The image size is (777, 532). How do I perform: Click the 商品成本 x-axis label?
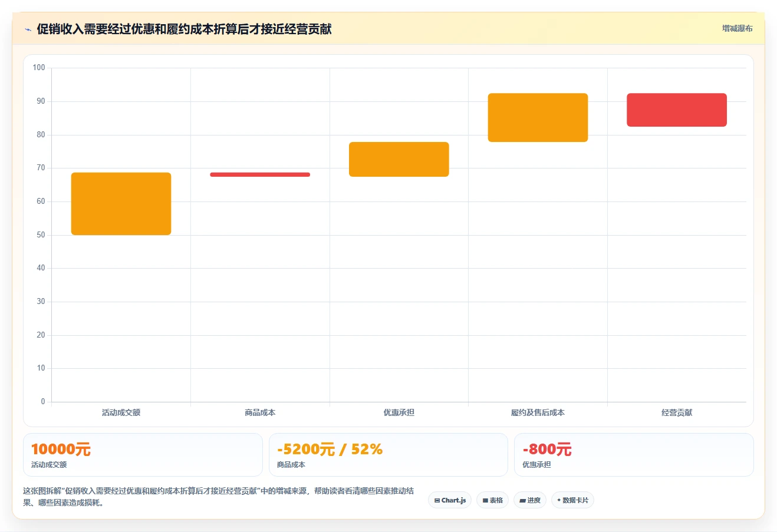click(x=260, y=412)
